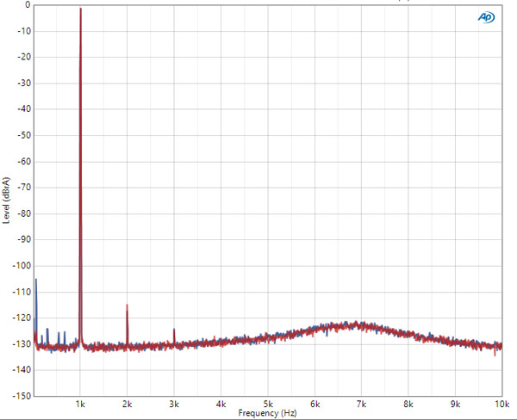The height and width of the screenshot is (420, 517).
Task: Click the 2k tick label on frequency axis
Action: point(127,404)
